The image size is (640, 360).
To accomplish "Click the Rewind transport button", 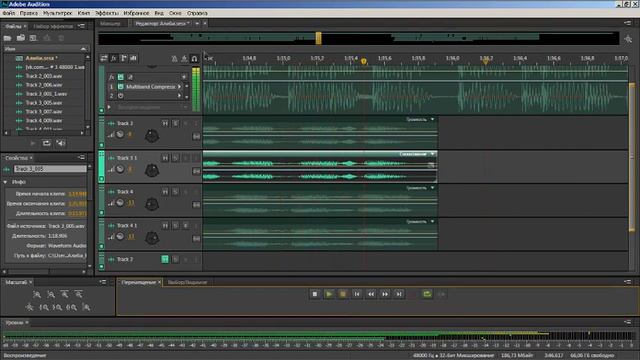I will pos(371,294).
